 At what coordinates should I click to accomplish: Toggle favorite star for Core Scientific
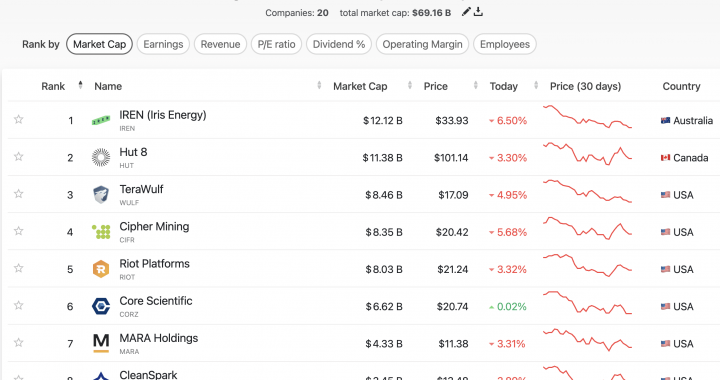pos(18,305)
